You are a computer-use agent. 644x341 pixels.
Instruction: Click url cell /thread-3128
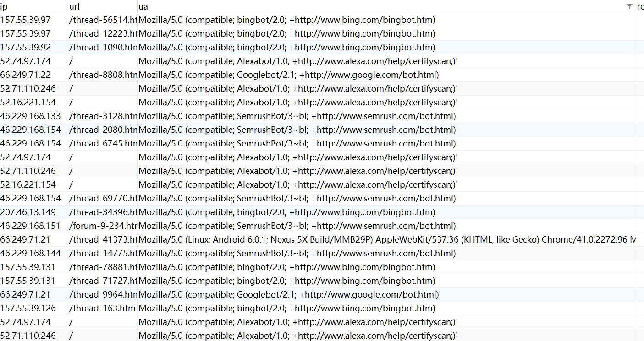pyautogui.click(x=103, y=116)
